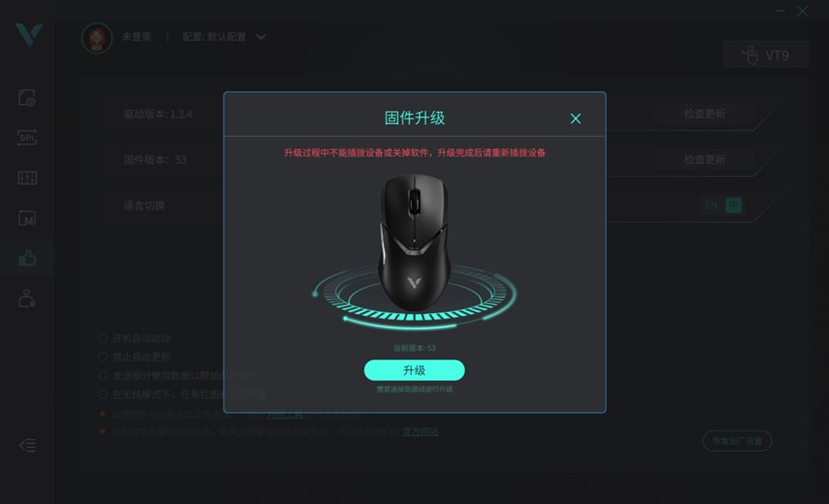Viewport: 829px width, 504px height.
Task: Open the user account sidebar icon
Action: click(27, 298)
